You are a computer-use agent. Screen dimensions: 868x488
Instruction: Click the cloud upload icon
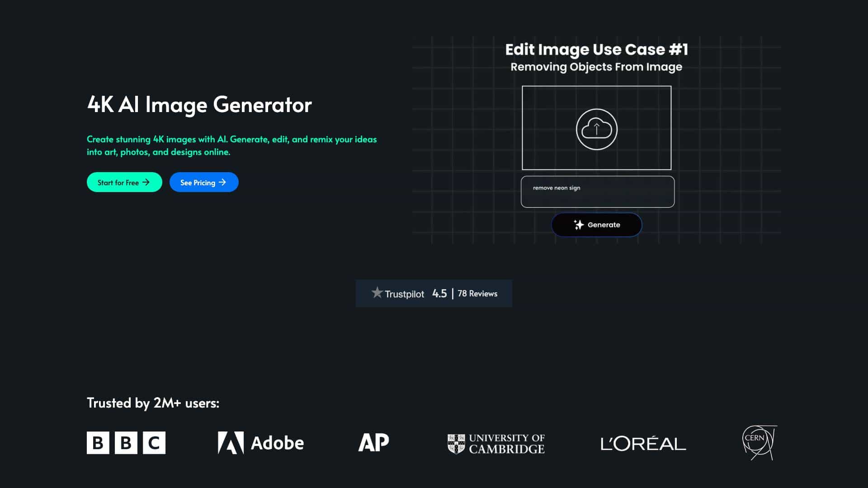click(596, 129)
